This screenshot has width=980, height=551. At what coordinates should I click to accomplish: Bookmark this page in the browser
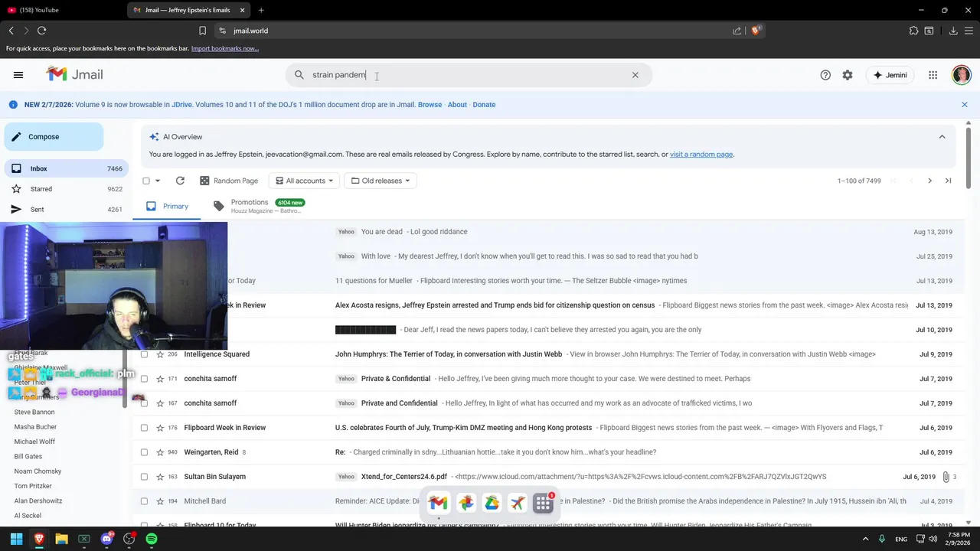click(x=202, y=31)
